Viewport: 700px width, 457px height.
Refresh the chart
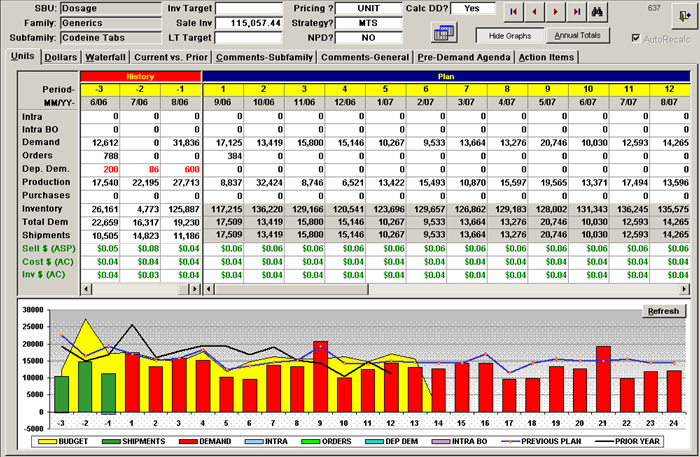[x=663, y=311]
